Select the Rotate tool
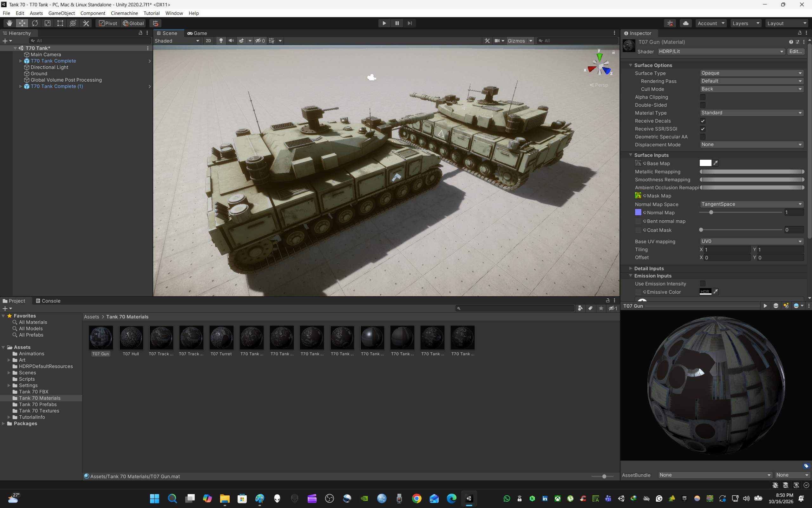This screenshot has height=508, width=812. [35, 23]
